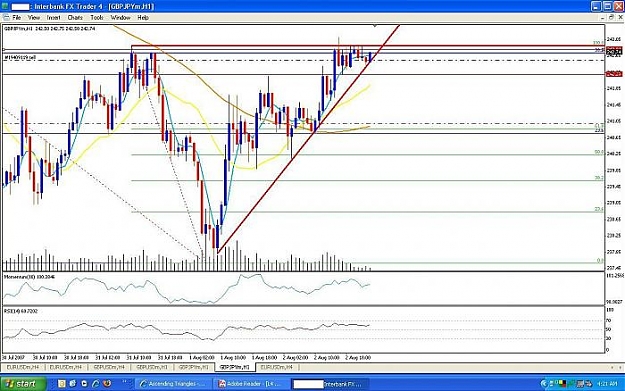
Task: Open Ascending Triangles browser window from taskbar
Action: 172,384
